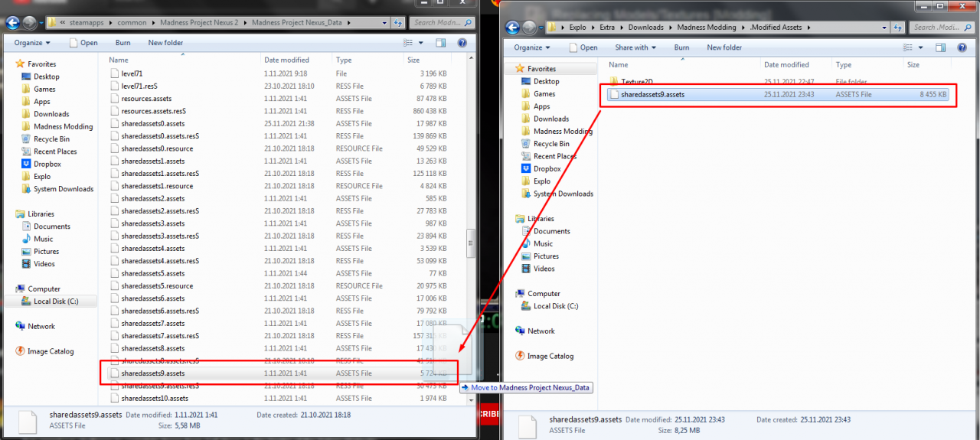980x440 pixels.
Task: Open the Texture2D folder
Action: [x=636, y=82]
